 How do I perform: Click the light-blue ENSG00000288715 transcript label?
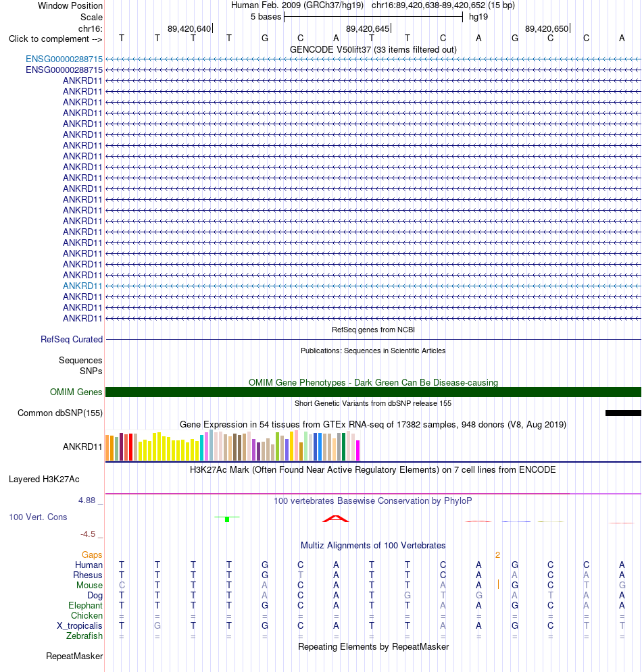click(64, 59)
